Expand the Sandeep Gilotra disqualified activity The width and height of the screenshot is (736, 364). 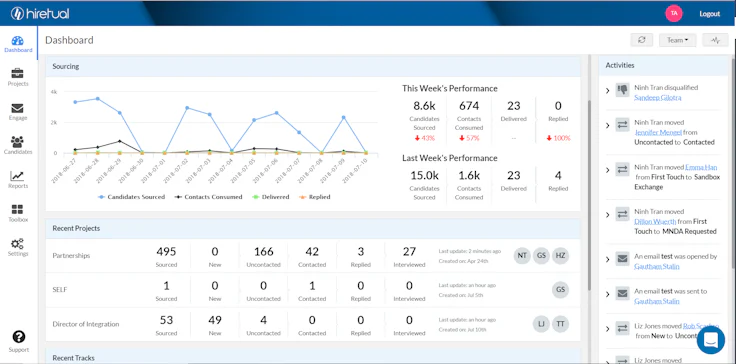[607, 90]
